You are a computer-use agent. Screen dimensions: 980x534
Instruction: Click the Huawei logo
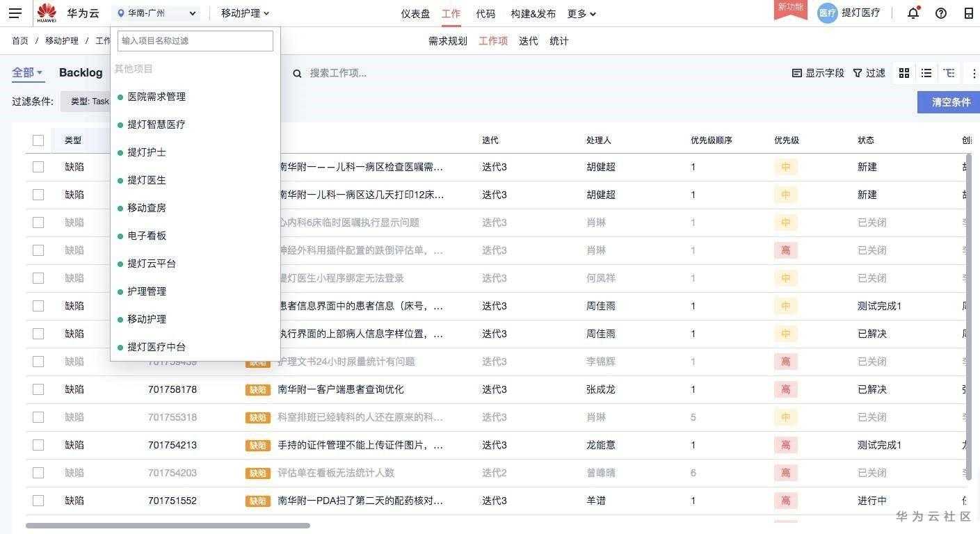pyautogui.click(x=47, y=13)
